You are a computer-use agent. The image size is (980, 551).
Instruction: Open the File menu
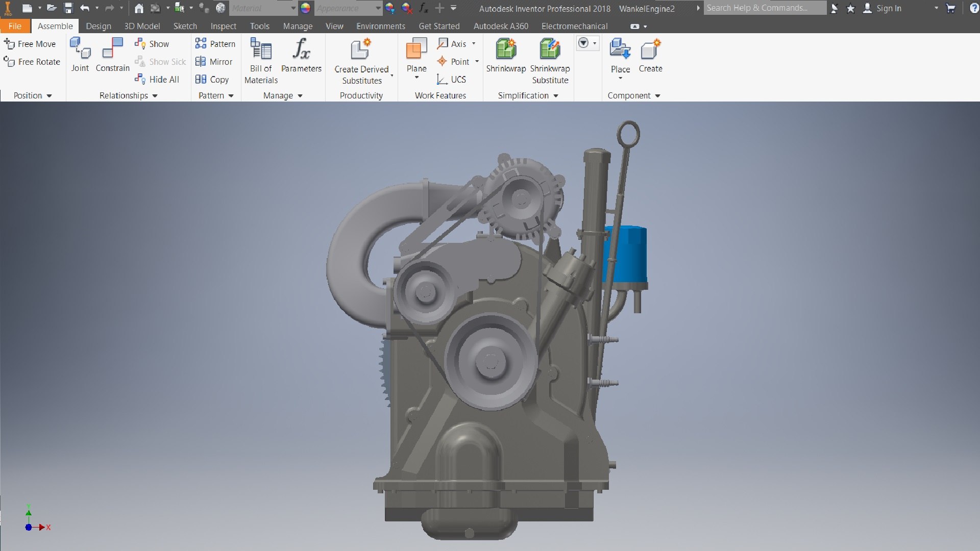[15, 26]
